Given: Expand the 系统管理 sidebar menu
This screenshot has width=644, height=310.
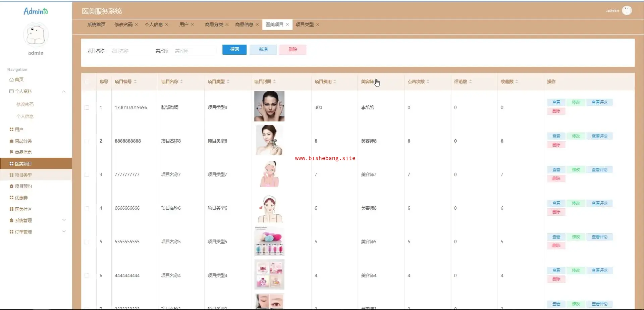Looking at the screenshot, I should tap(64, 220).
